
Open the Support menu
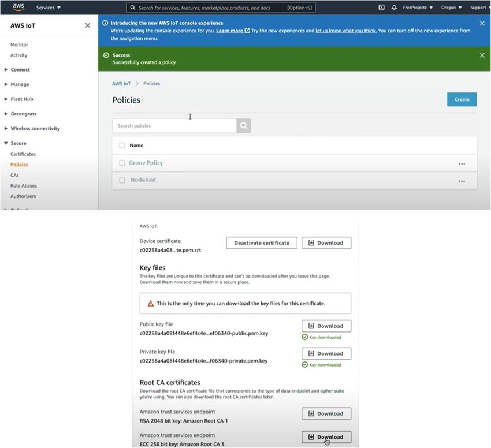[x=479, y=8]
